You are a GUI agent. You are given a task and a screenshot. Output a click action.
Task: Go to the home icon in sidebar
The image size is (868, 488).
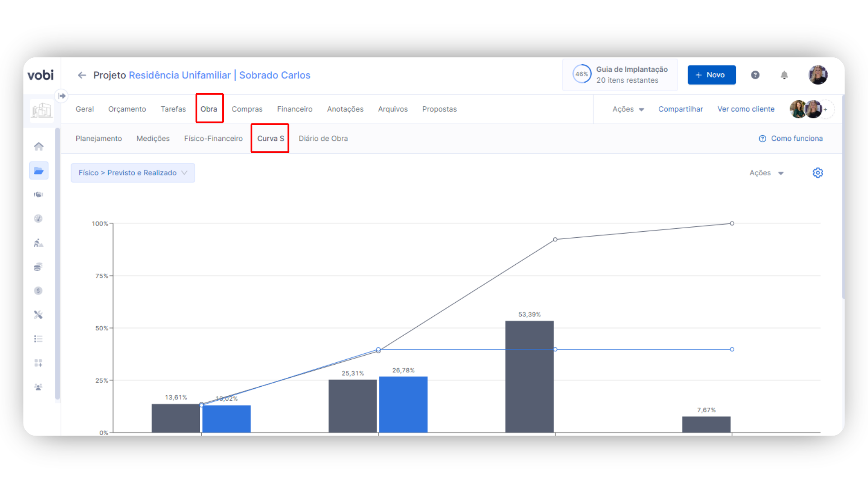pos(38,146)
